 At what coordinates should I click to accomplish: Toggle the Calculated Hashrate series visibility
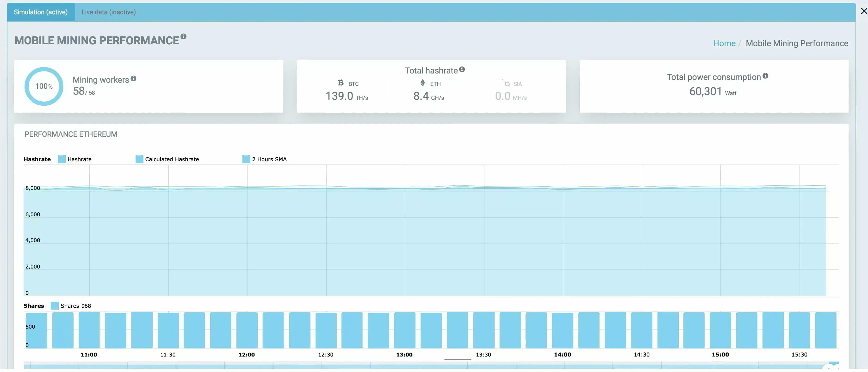click(x=167, y=159)
